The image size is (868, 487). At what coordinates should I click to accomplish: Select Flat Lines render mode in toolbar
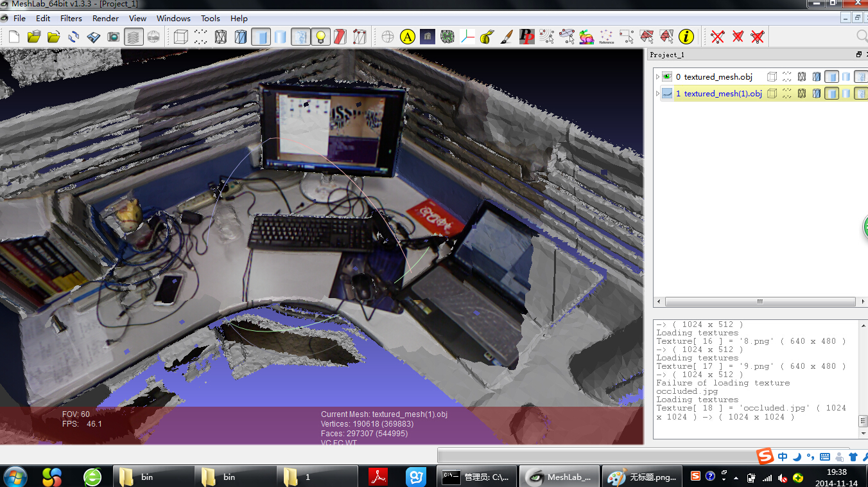tap(261, 37)
